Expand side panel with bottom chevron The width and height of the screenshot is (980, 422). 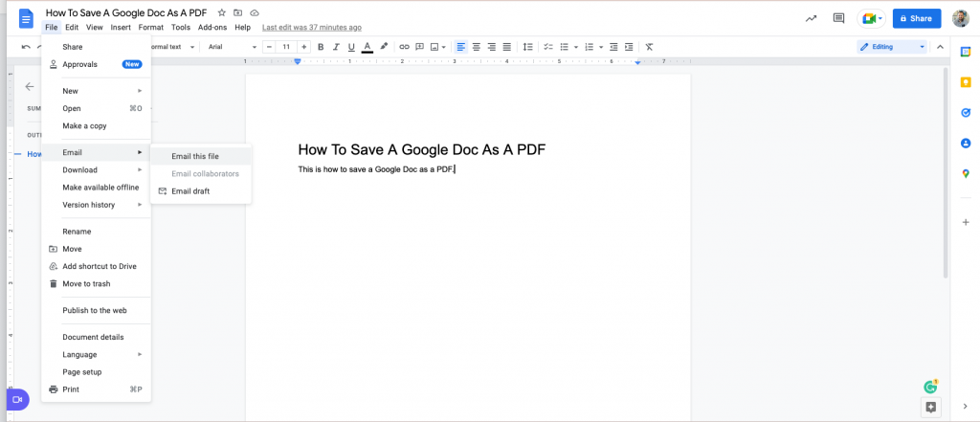pos(966,407)
